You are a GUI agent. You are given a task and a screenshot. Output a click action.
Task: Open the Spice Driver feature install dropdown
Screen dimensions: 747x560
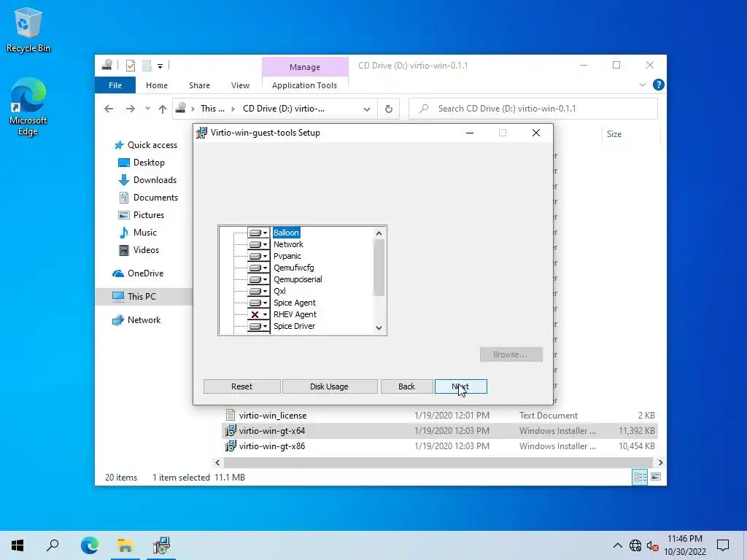[x=259, y=326]
